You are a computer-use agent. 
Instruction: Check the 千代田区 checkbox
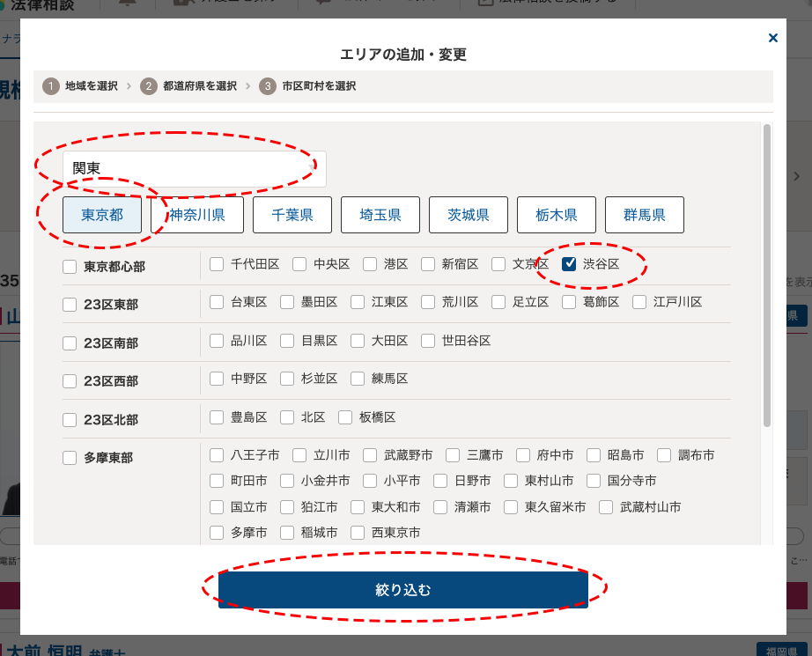[217, 264]
